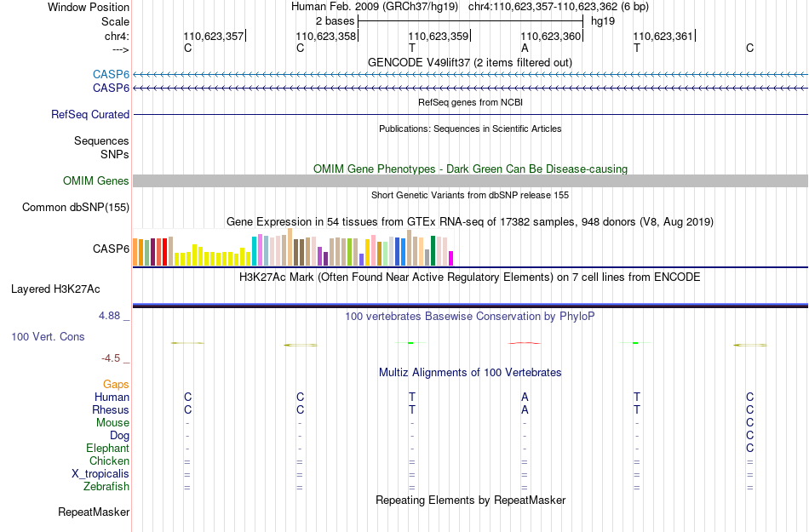Screen dimensions: 809x532
Task: Click the RefSeq Curated intron line
Action: click(470, 114)
